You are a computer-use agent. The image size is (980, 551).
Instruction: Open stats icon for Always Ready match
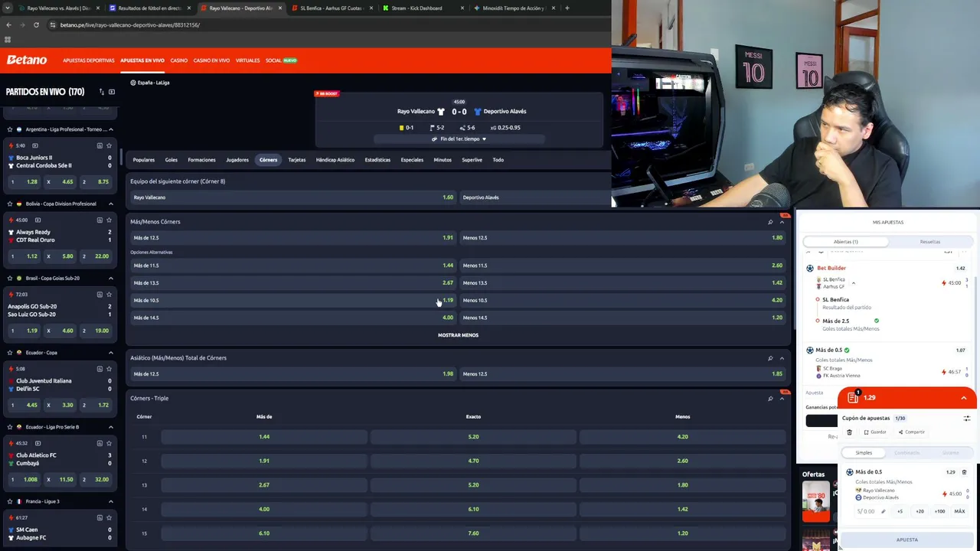pos(100,220)
